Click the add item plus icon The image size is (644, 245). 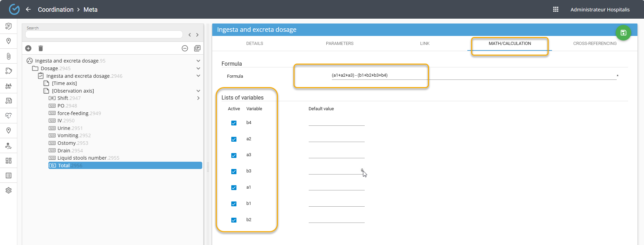28,48
